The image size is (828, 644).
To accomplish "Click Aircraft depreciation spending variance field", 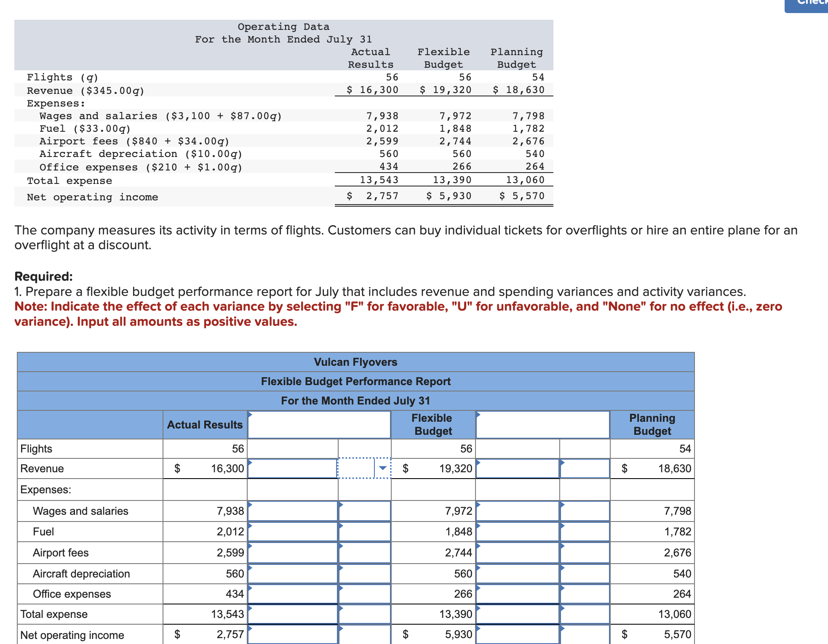I will pyautogui.click(x=292, y=574).
